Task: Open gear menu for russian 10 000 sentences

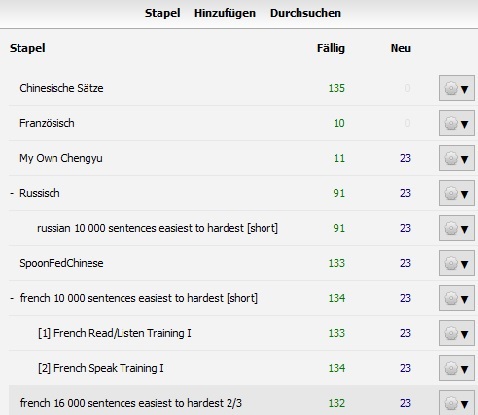Action: pos(457,228)
